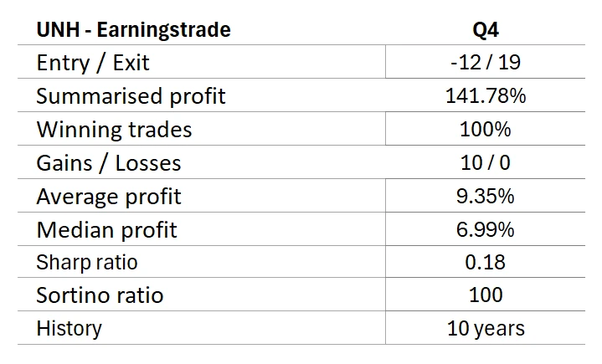Select the "10 / 0" value cell

[x=486, y=163]
